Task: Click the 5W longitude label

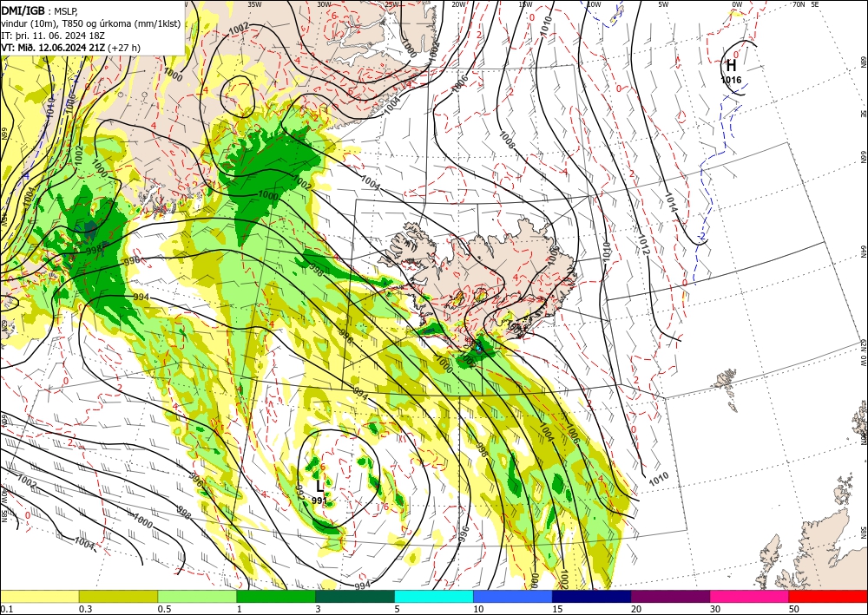Action: coord(663,4)
